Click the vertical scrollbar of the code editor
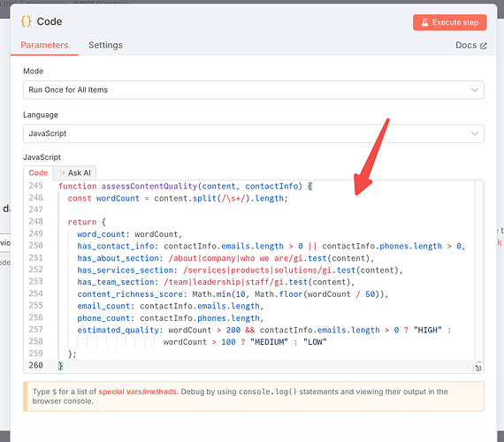504x442 pixels. click(478, 271)
